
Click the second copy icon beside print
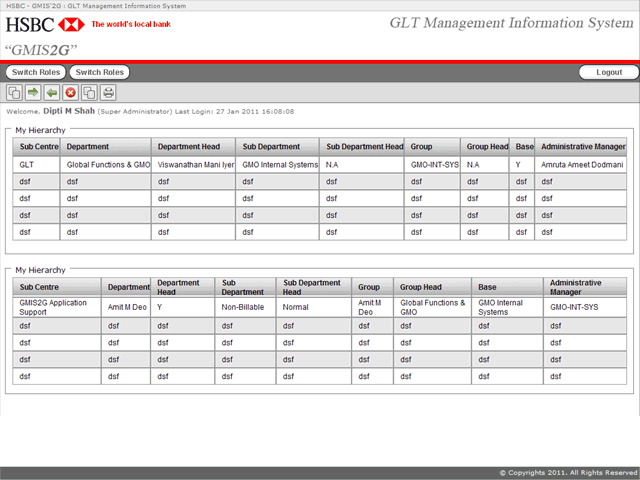[x=89, y=93]
